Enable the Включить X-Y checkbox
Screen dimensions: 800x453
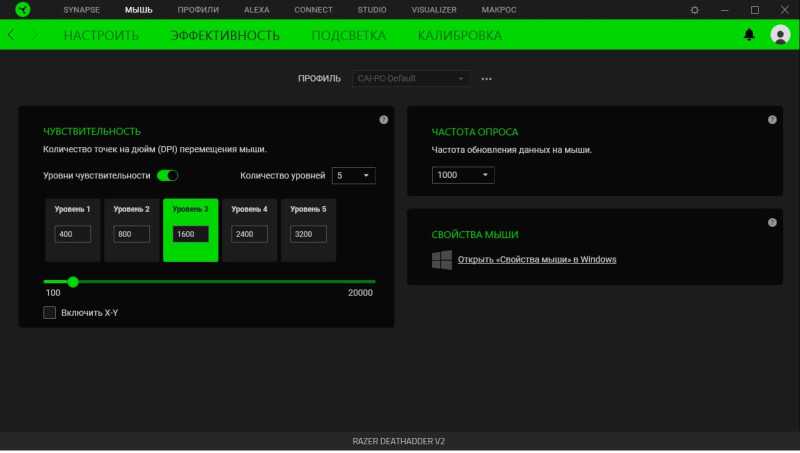click(x=49, y=312)
